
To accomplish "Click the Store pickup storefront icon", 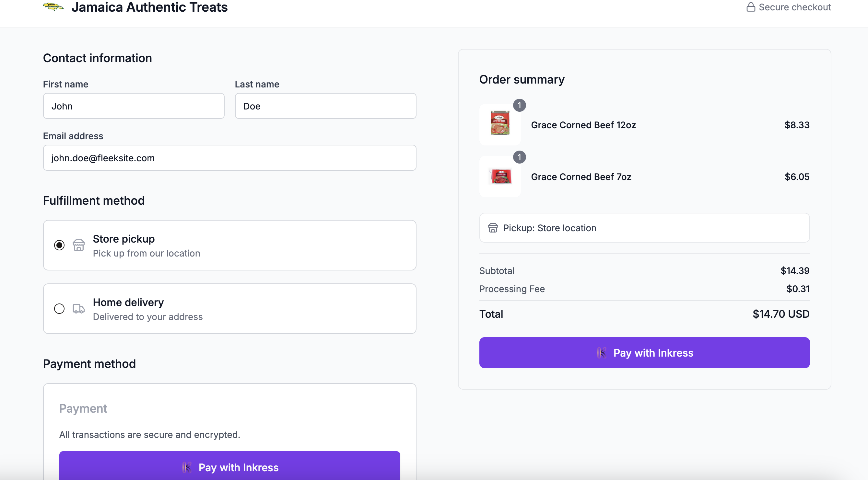I will 78,245.
